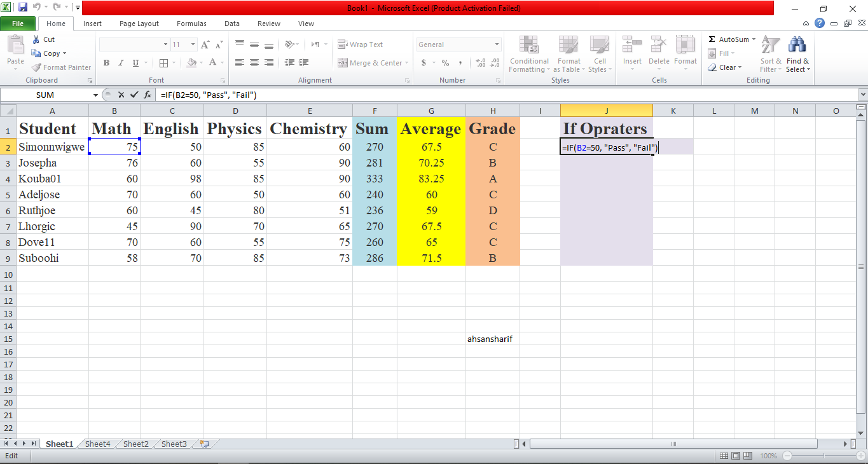Image resolution: width=868 pixels, height=464 pixels.
Task: Open the font size dropdown
Action: (192, 44)
